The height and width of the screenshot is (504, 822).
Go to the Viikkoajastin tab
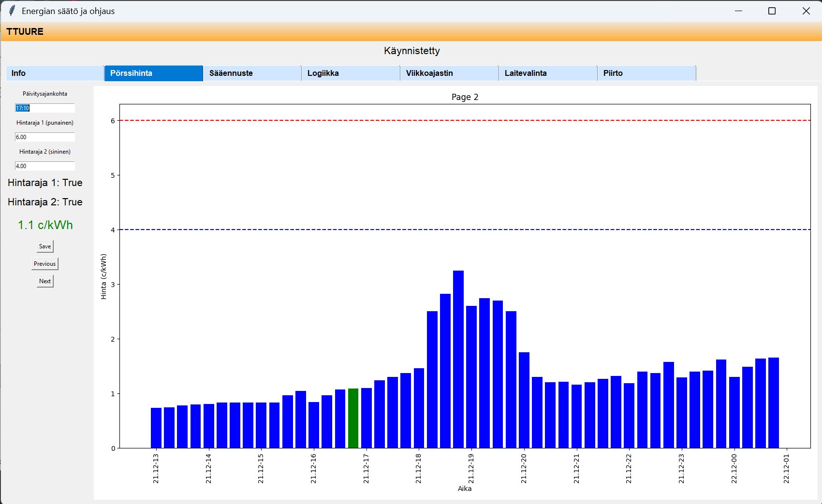pos(449,73)
